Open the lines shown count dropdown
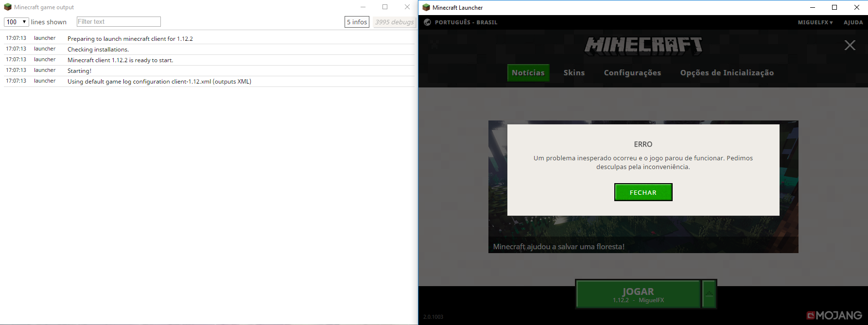This screenshot has width=868, height=325. click(17, 22)
